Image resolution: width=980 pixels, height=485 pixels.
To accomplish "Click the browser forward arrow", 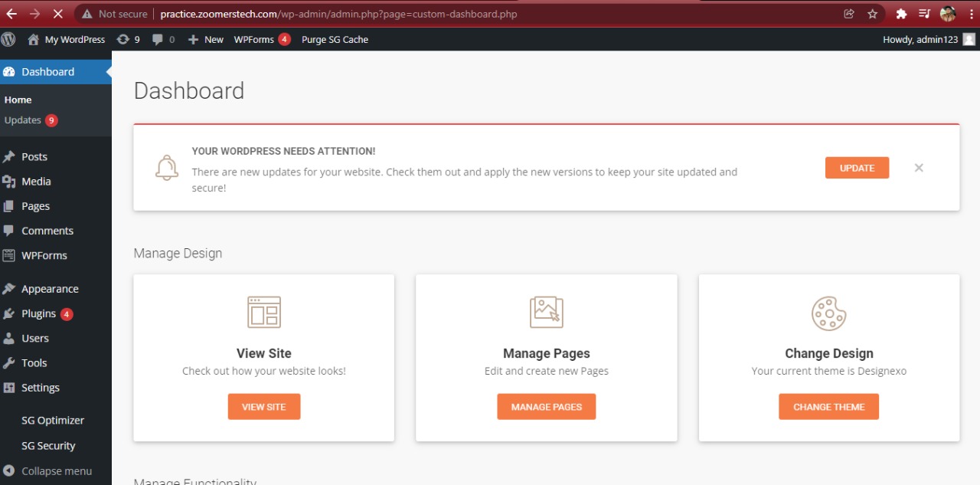I will [x=35, y=14].
